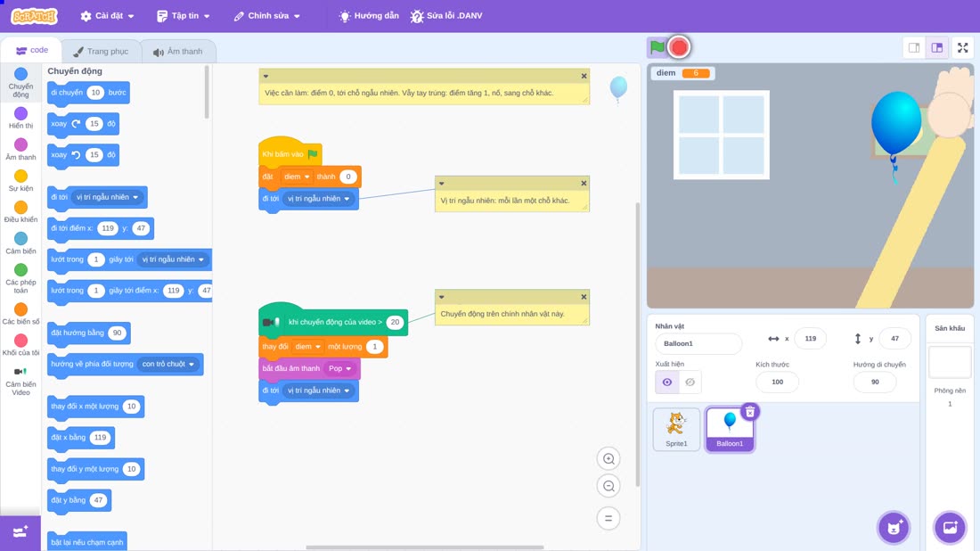Hide the sprite with crossed-eye button
The height and width of the screenshot is (551, 980).
(690, 382)
